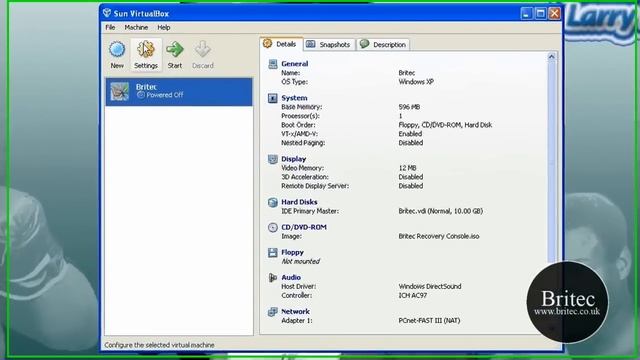This screenshot has width=640, height=360.
Task: Click 'PCnet-FAST III (NAT)' adapter value
Action: (429, 321)
